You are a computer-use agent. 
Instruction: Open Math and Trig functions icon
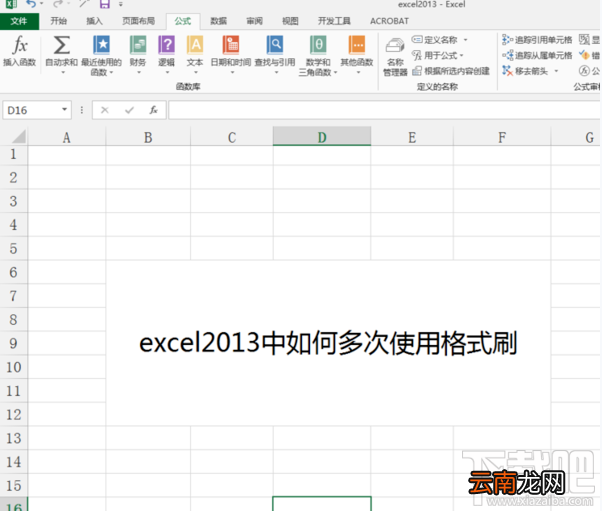pyautogui.click(x=318, y=45)
